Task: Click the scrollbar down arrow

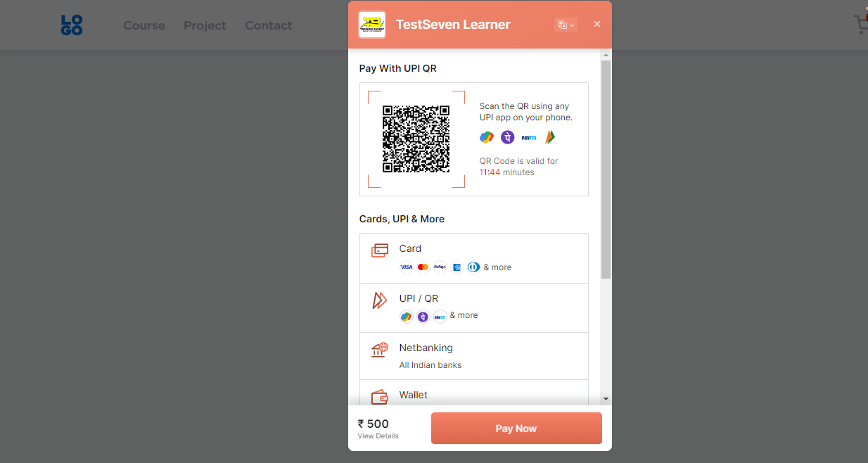Action: coord(606,399)
